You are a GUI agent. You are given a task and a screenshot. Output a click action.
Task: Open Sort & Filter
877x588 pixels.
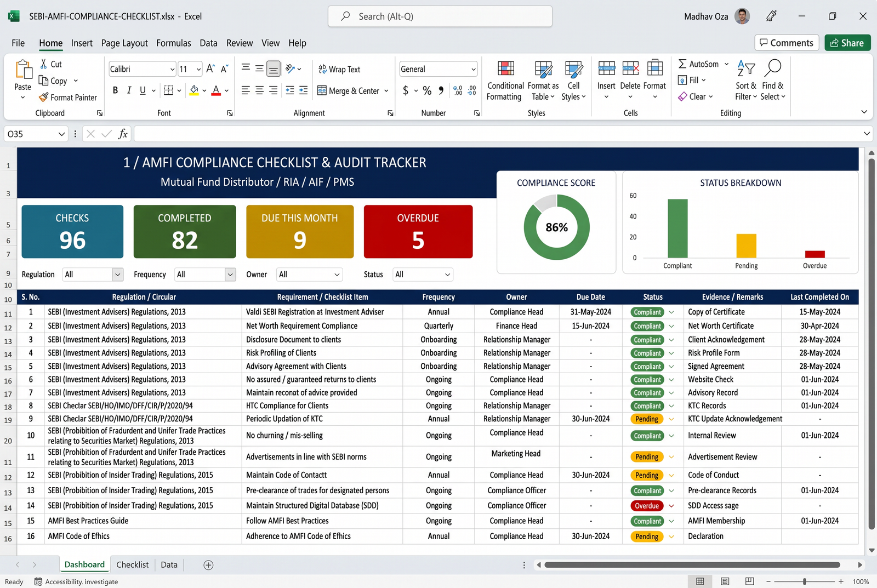[746, 80]
